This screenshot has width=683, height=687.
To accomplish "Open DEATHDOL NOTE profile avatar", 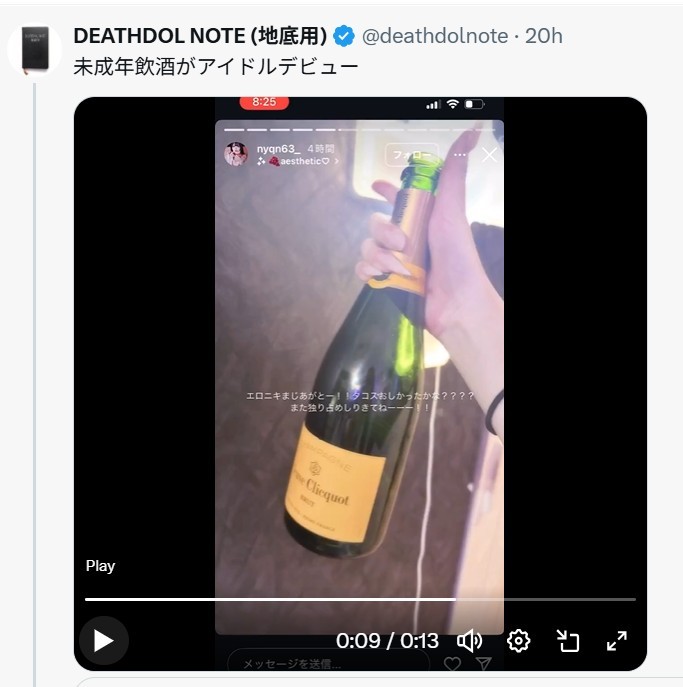I will 35,49.
